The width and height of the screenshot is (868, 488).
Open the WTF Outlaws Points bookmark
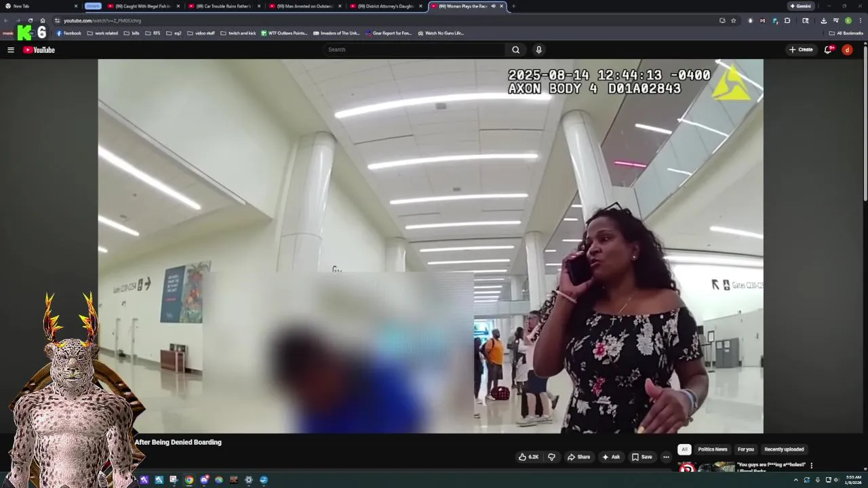(284, 33)
